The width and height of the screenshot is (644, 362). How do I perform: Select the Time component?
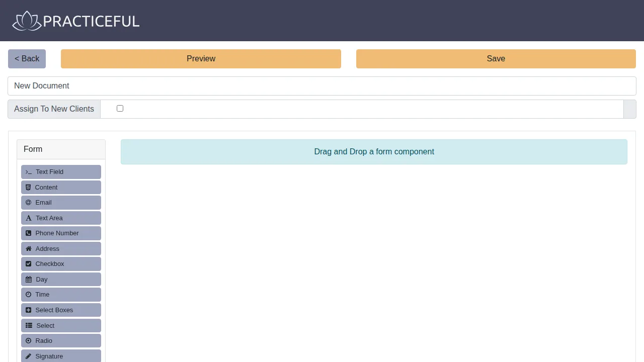pyautogui.click(x=61, y=295)
